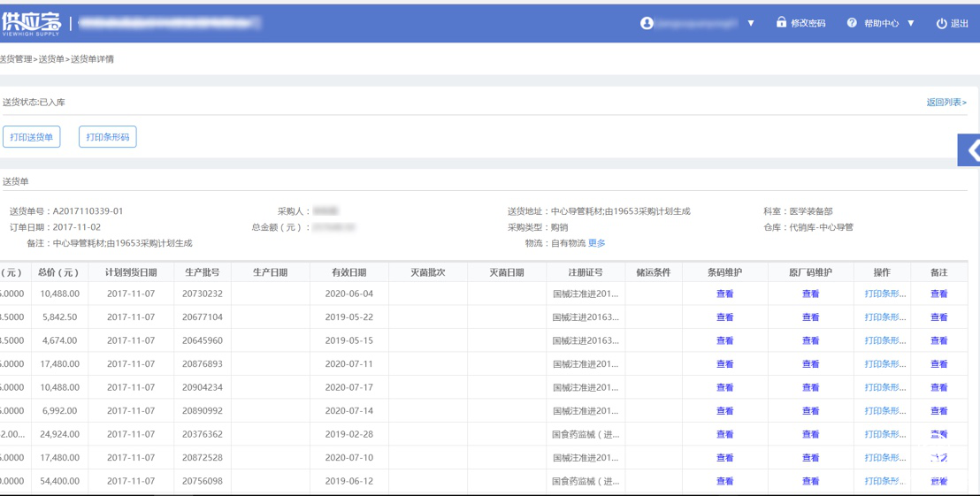The width and height of the screenshot is (980, 496).
Task: Click the user account avatar icon
Action: coord(647,23)
